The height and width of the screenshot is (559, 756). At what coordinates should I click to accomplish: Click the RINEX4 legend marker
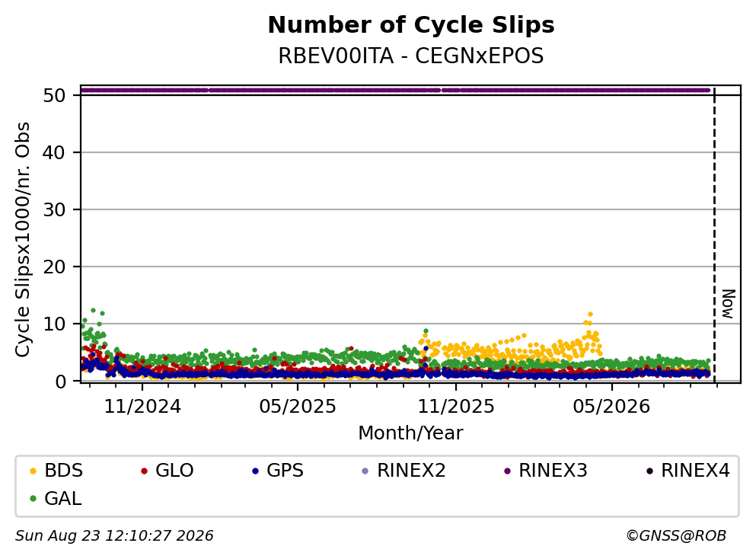(x=649, y=471)
